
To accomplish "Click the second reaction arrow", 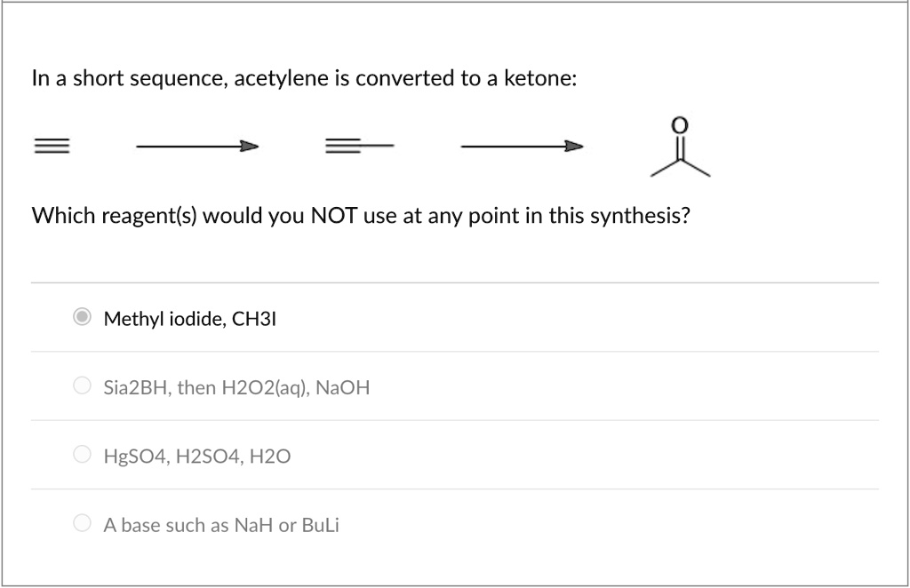I will pos(521,145).
